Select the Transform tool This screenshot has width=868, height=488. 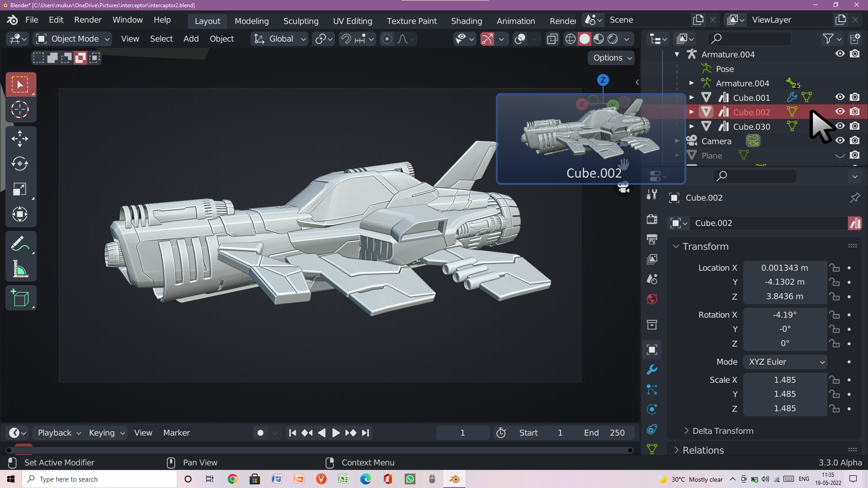(20, 214)
